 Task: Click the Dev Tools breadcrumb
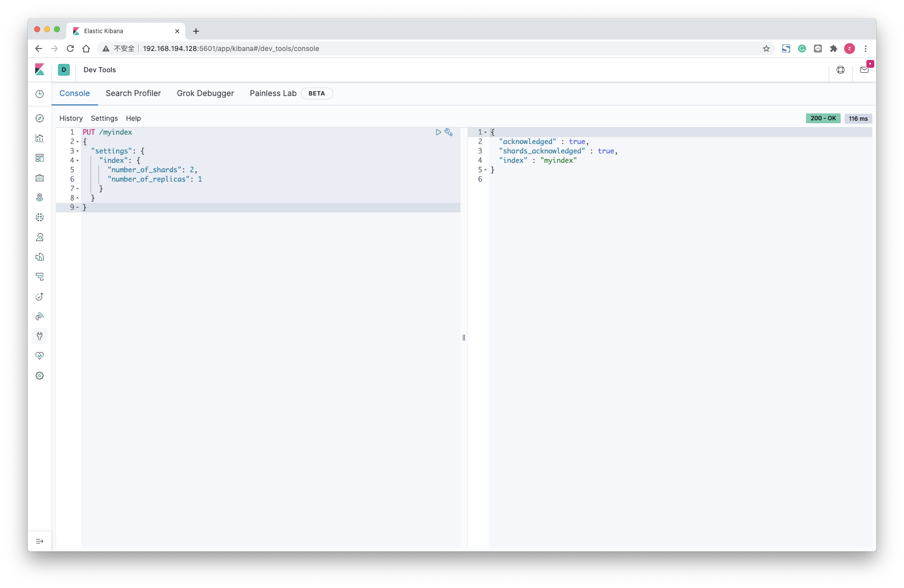tap(100, 70)
